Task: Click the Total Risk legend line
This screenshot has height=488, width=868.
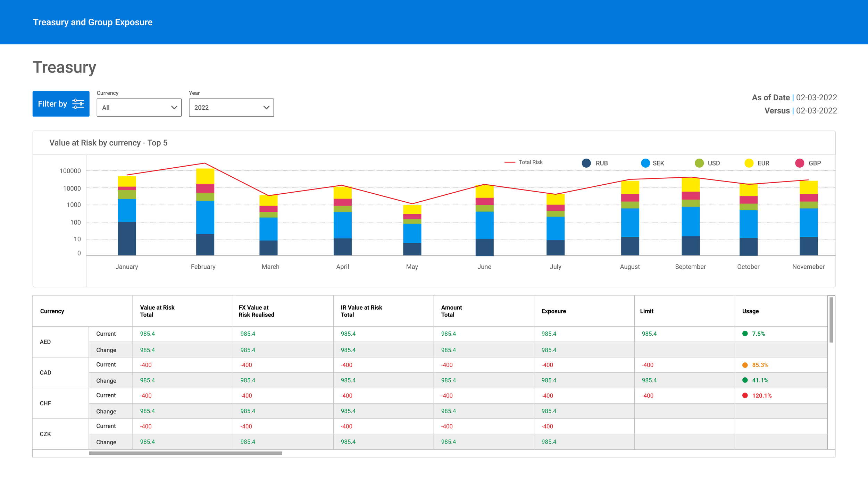Action: click(x=509, y=162)
